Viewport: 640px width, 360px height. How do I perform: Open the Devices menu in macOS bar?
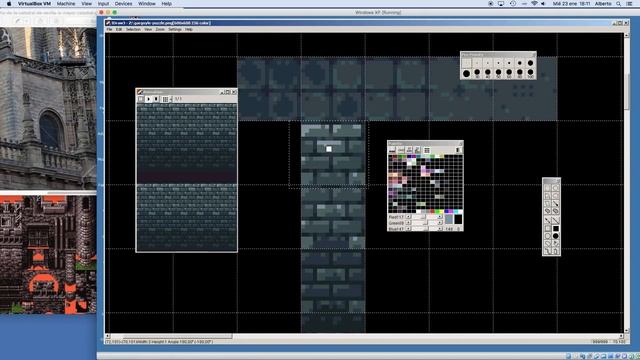123,4
